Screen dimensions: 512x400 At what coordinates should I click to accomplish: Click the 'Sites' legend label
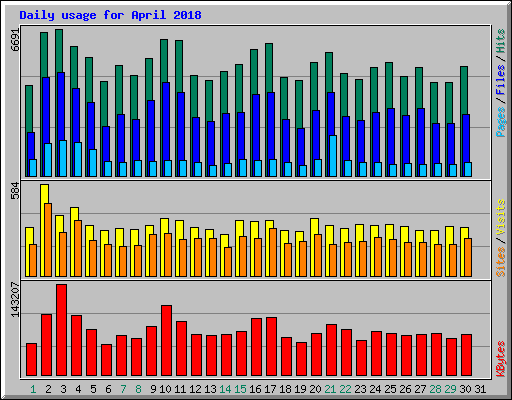(x=500, y=262)
